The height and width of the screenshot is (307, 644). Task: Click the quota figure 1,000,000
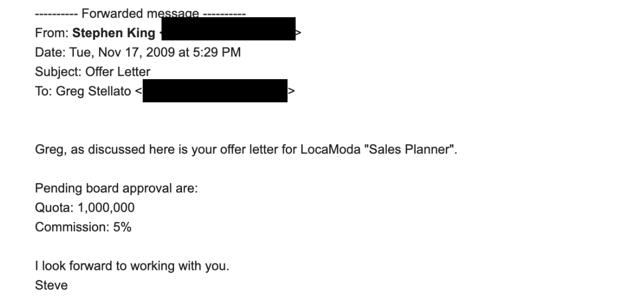point(106,207)
